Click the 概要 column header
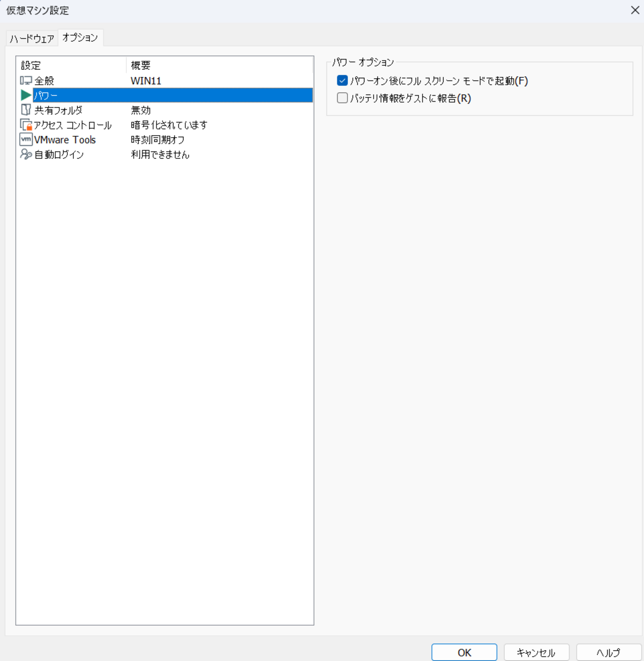This screenshot has width=644, height=661. pos(220,65)
